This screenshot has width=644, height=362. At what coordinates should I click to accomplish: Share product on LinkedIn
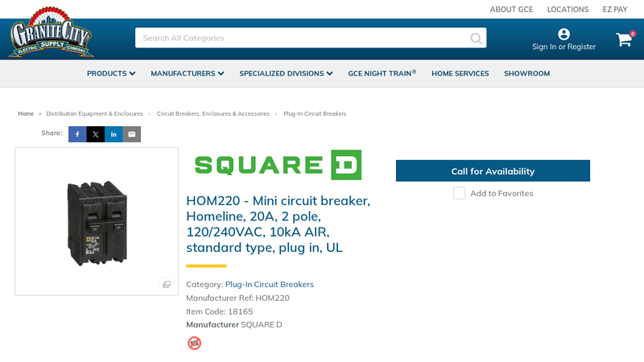[114, 134]
